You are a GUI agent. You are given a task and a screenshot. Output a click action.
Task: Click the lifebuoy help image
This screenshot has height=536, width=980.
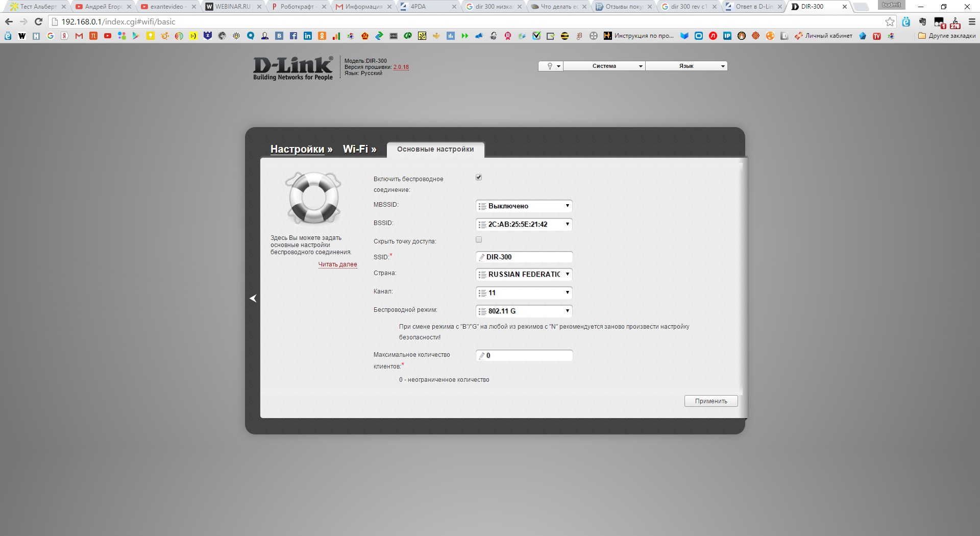tap(313, 198)
